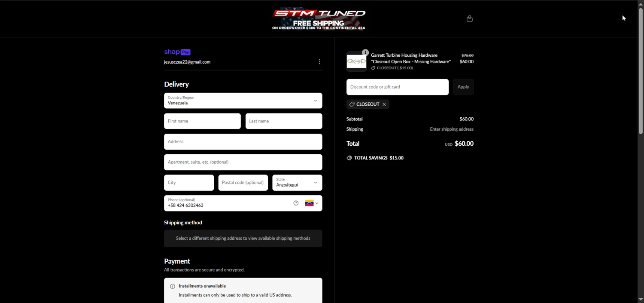Focus the Address field

tap(243, 142)
